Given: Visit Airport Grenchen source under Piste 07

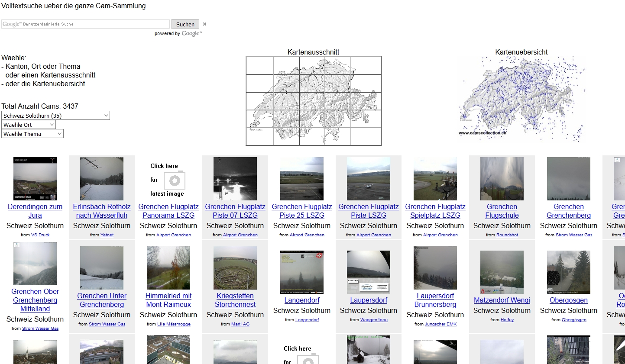Looking at the screenshot, I should pyautogui.click(x=240, y=235).
